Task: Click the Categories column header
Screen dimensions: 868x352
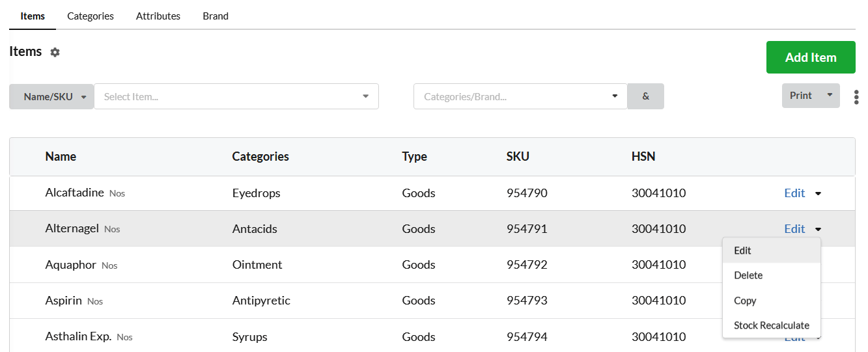Action: (260, 156)
